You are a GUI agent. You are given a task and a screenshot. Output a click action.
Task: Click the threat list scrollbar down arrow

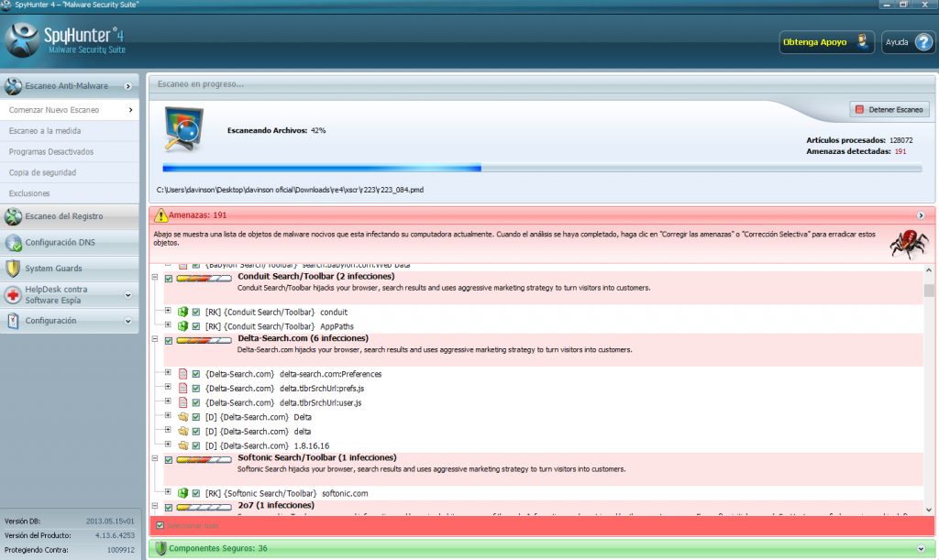point(929,510)
